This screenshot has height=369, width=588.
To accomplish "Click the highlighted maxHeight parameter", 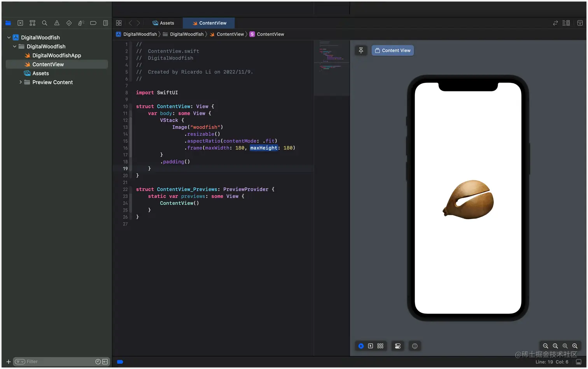I will coord(264,148).
